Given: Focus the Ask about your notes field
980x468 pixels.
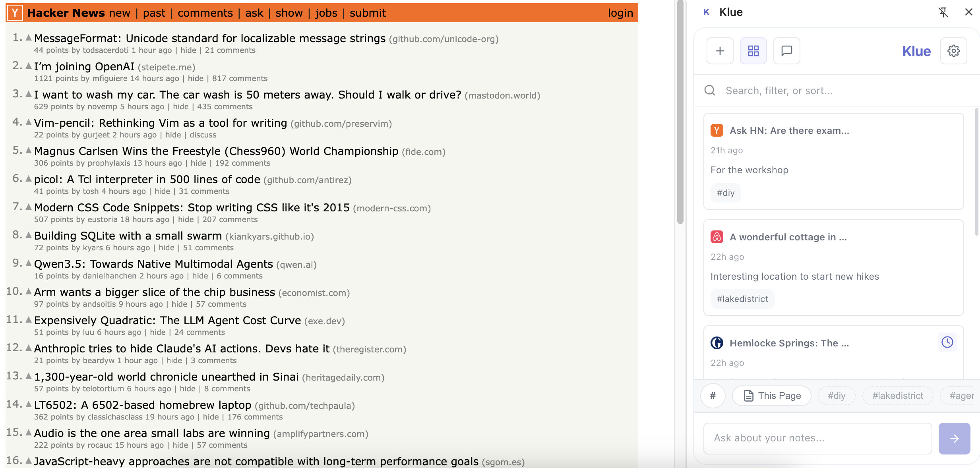Looking at the screenshot, I should point(817,438).
